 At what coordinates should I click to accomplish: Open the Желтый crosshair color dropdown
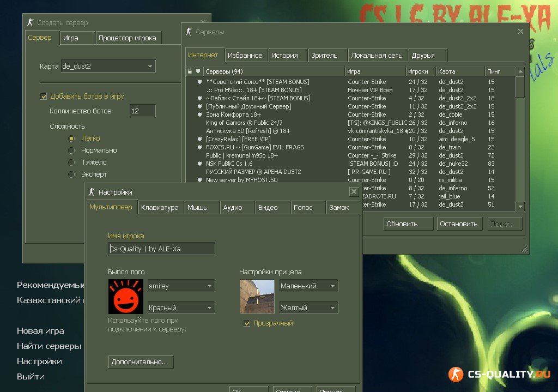pyautogui.click(x=332, y=308)
